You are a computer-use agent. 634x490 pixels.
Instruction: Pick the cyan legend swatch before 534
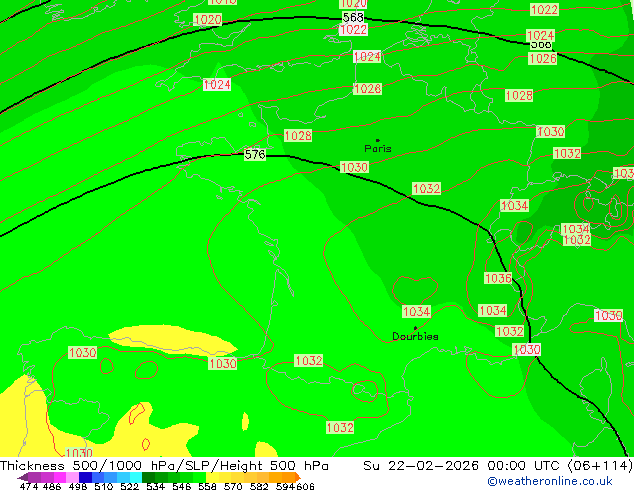(135, 477)
